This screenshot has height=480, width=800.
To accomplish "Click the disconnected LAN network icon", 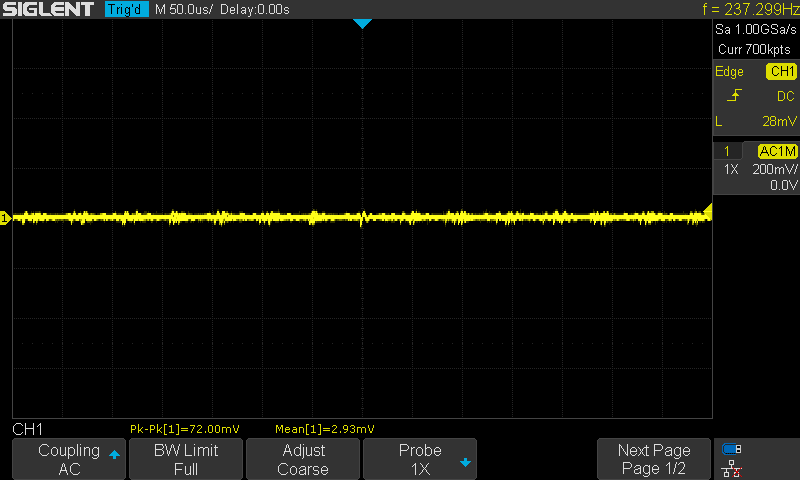I will click(x=731, y=468).
